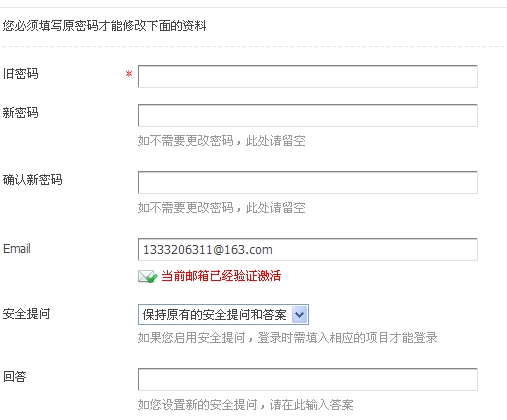Click the 旧密码 field label
Image resolution: width=507 pixels, height=420 pixels.
pos(21,74)
